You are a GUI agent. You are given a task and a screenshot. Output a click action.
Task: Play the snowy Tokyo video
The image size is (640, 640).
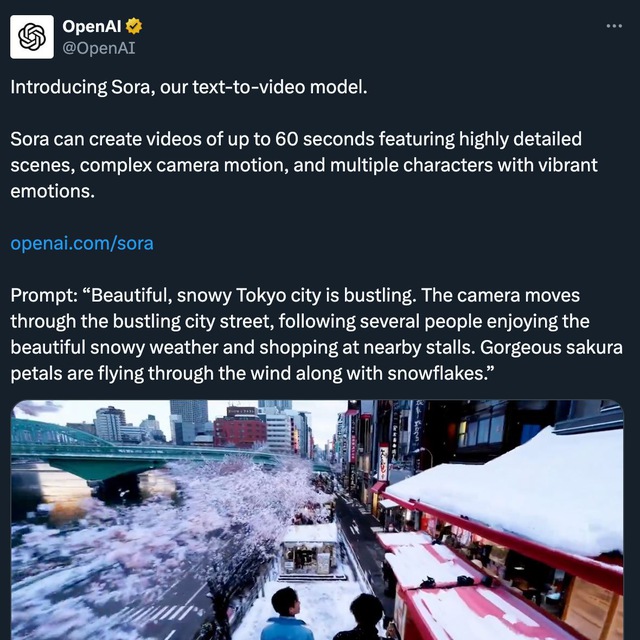317,520
